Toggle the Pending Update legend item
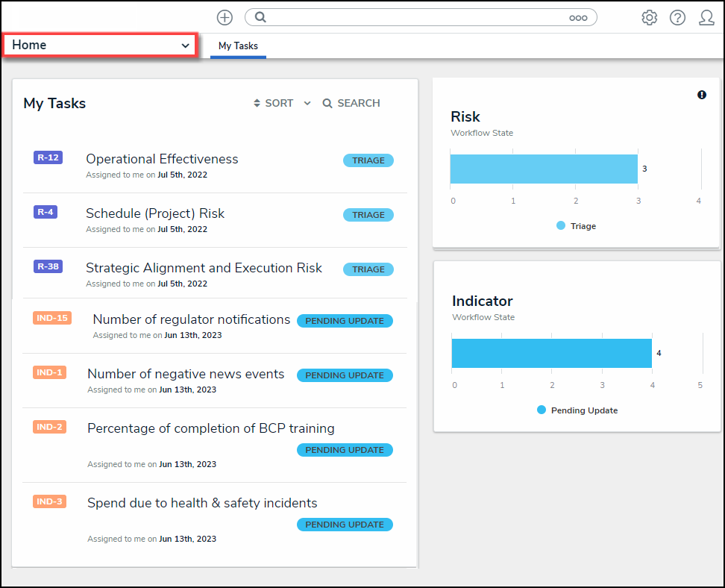The image size is (725, 588). click(577, 410)
